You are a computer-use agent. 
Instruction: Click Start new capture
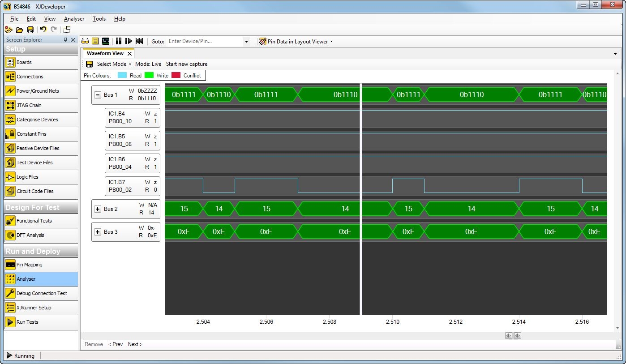(x=186, y=64)
